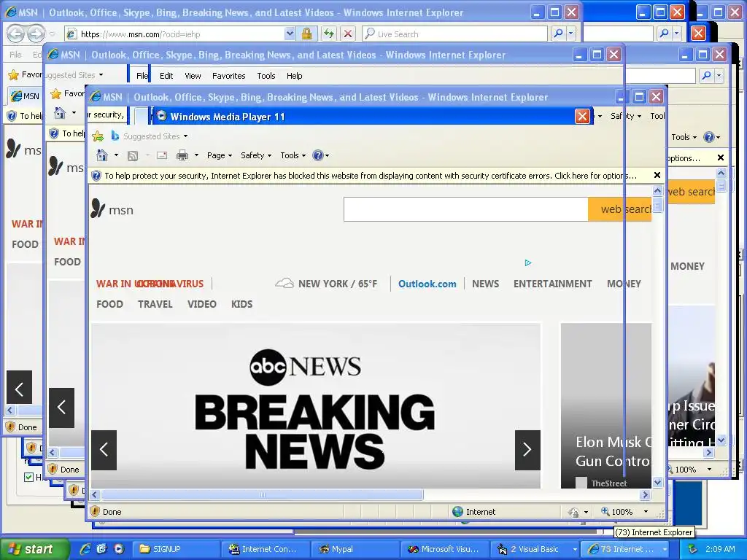Viewport: 747px width, 560px height.
Task: Close the information bar in the front MSN window
Action: [657, 175]
